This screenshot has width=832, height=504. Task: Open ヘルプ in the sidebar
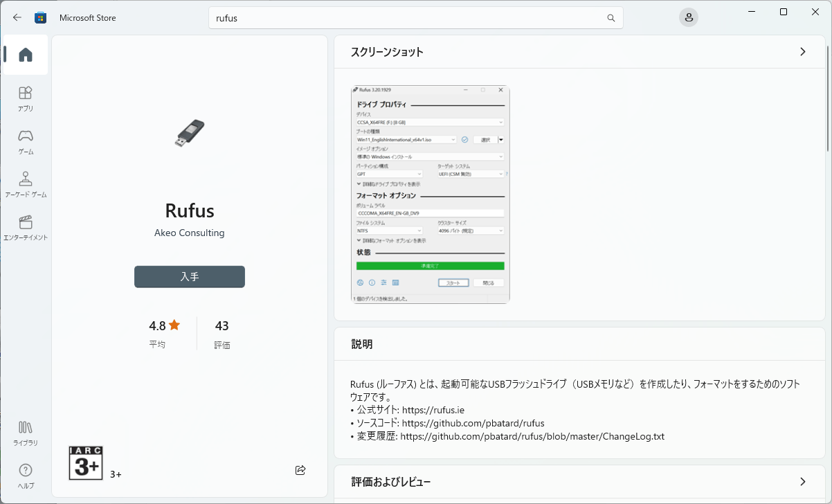pyautogui.click(x=26, y=476)
